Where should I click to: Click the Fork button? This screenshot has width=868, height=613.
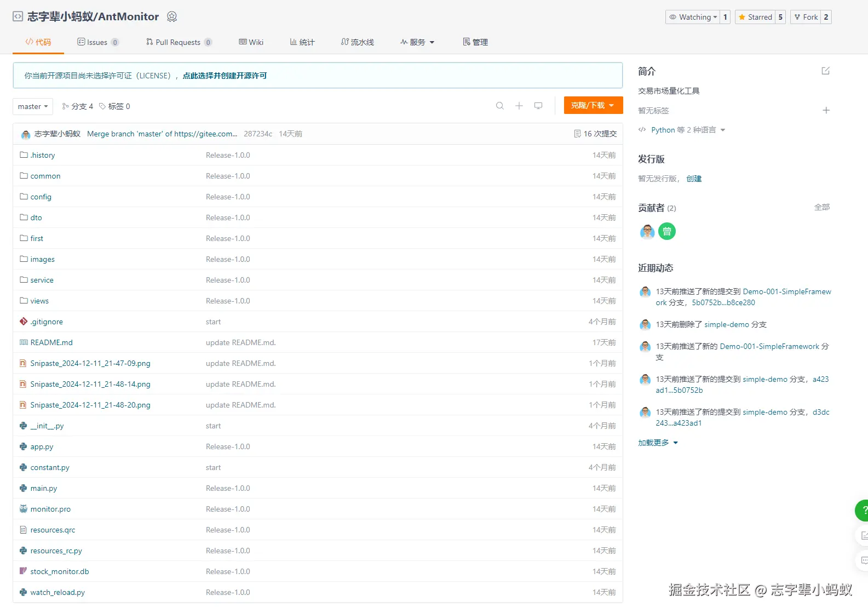[806, 17]
